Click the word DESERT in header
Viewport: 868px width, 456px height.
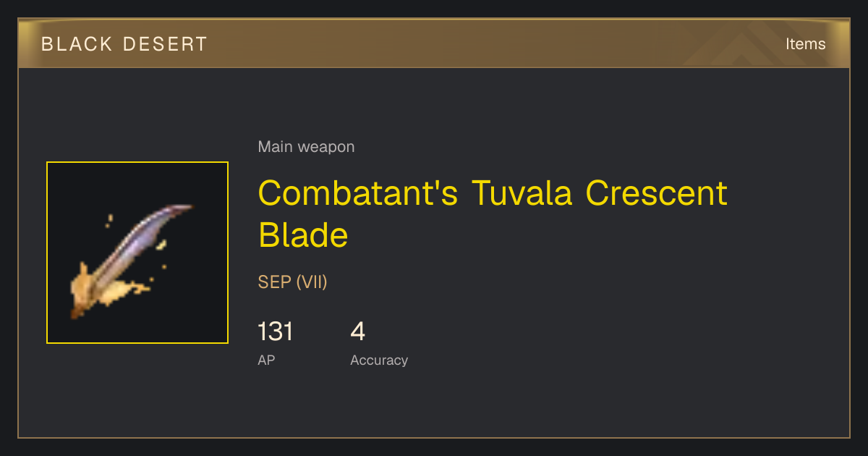[166, 44]
